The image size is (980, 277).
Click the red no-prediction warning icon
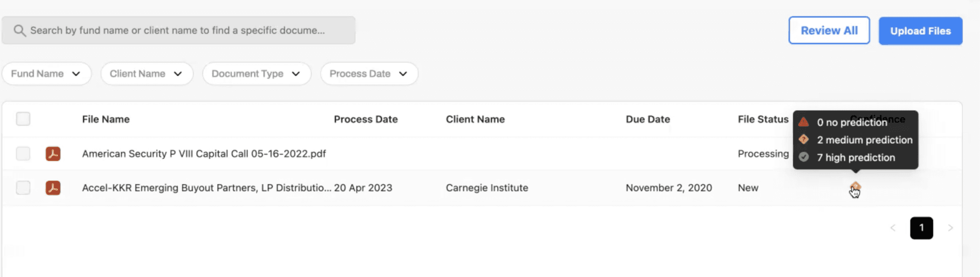804,122
